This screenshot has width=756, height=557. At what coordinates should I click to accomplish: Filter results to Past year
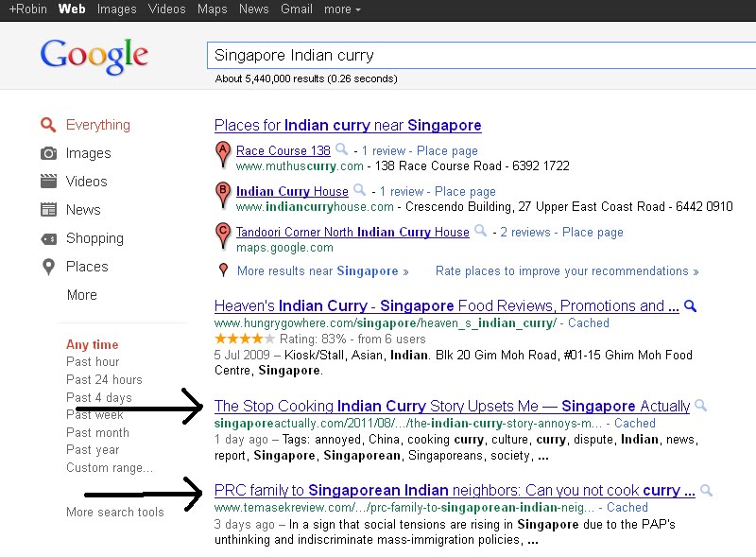93,450
